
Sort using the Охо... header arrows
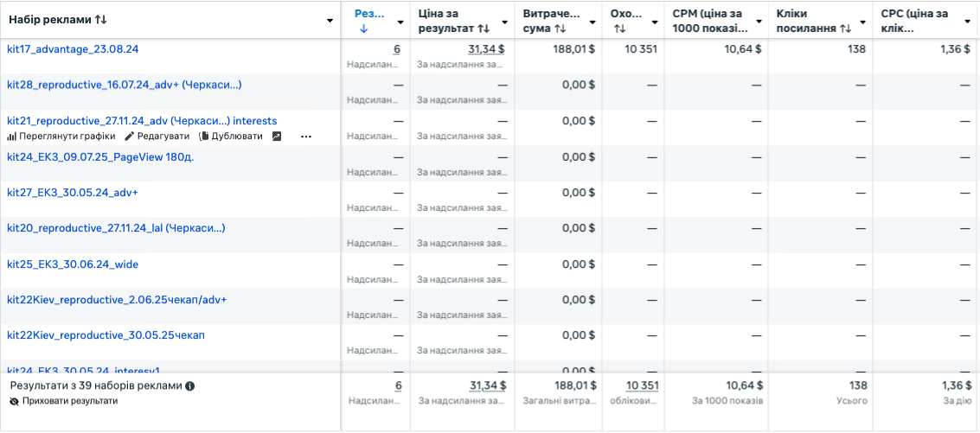pos(620,29)
